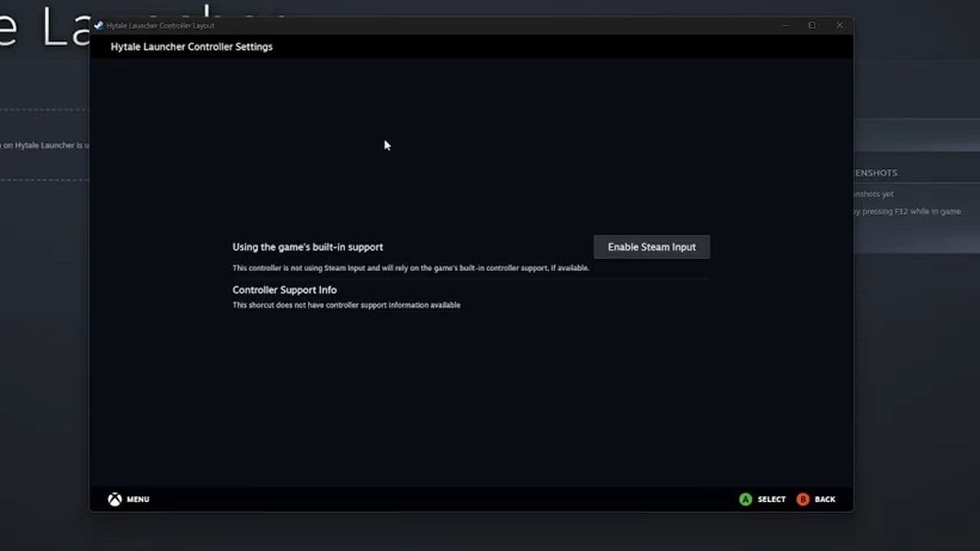Select the Controller Support Info heading

[284, 290]
